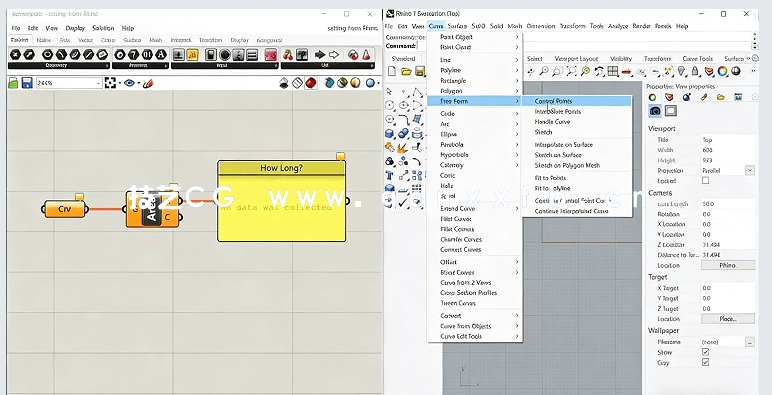Pick the white arrow component icon
The width and height of the screenshot is (772, 395).
(x=334, y=54)
